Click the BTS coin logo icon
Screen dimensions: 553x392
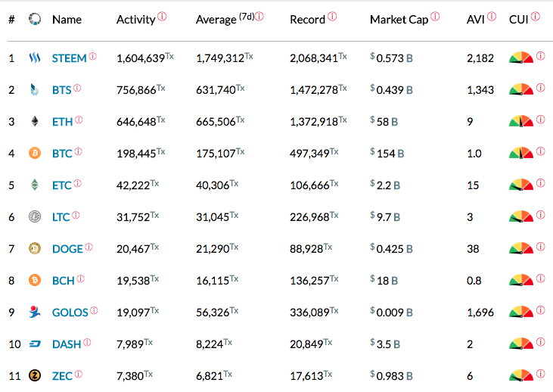(x=34, y=89)
